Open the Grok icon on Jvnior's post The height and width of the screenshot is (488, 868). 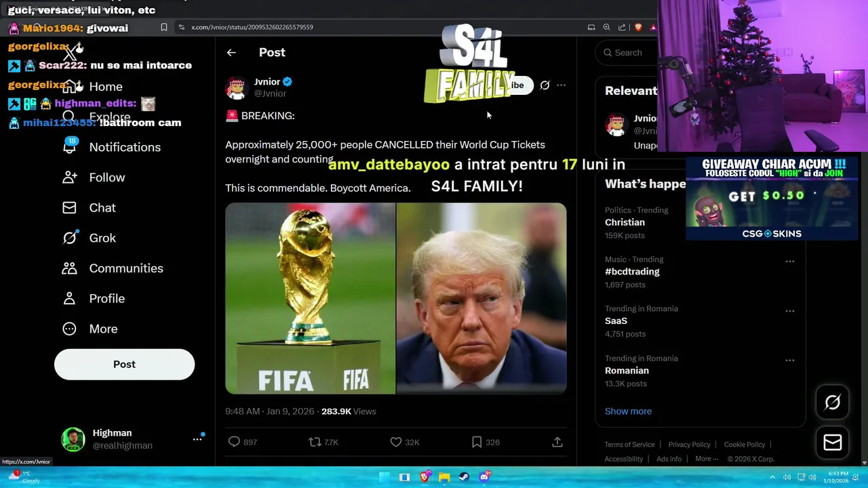545,85
